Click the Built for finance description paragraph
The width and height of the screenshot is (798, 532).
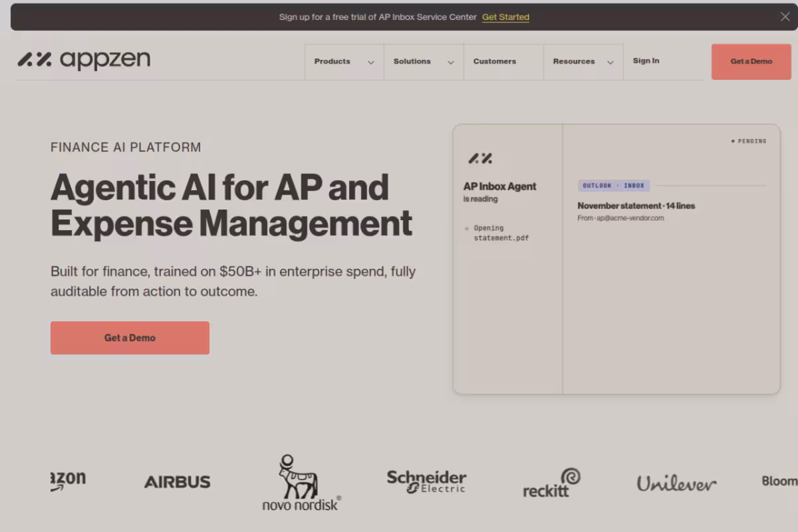click(233, 281)
